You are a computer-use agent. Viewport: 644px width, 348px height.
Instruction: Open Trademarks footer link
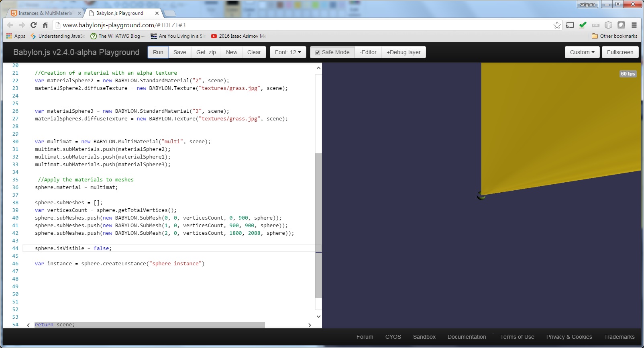(620, 337)
